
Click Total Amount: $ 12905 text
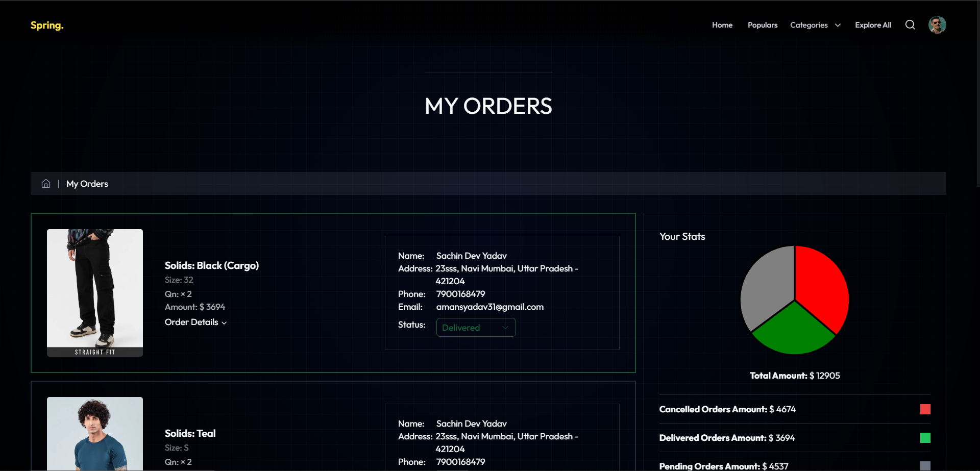coord(795,376)
